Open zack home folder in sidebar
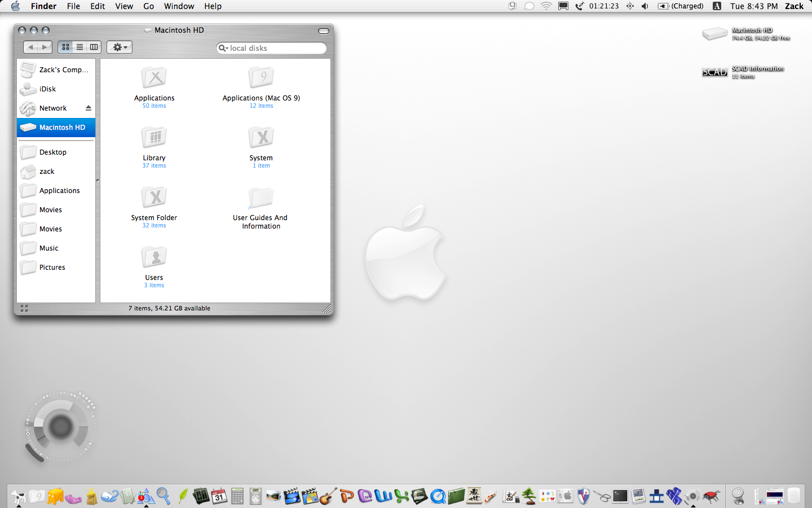This screenshot has width=812, height=508. coord(56,172)
